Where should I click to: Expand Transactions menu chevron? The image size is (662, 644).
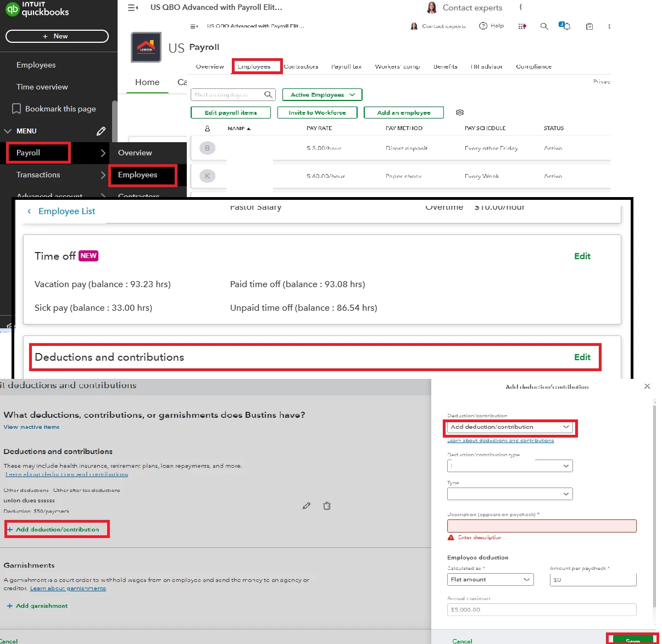click(x=103, y=175)
